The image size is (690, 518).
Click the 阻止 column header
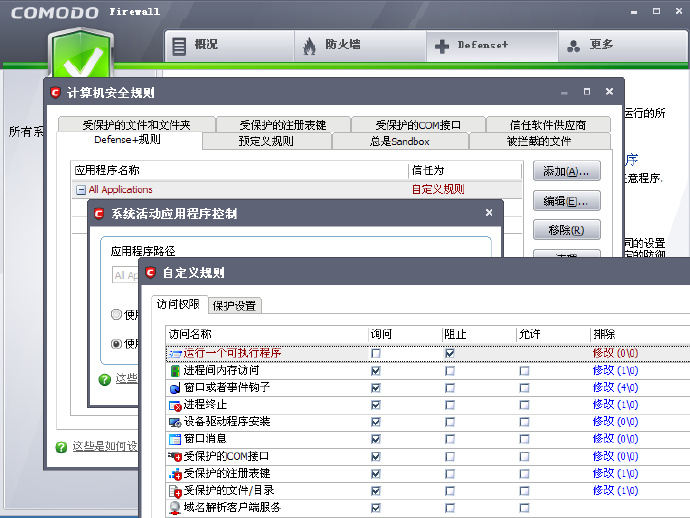pos(478,334)
